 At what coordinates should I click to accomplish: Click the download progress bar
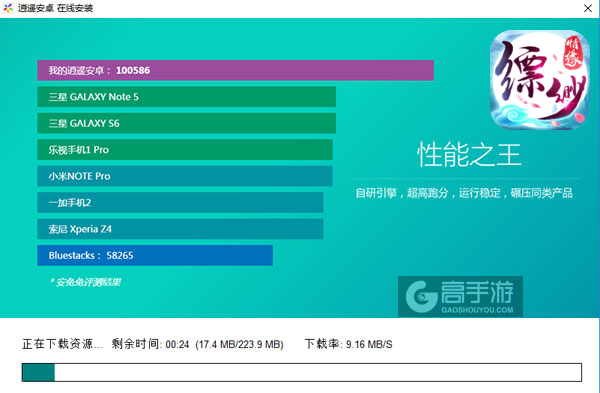[x=302, y=372]
